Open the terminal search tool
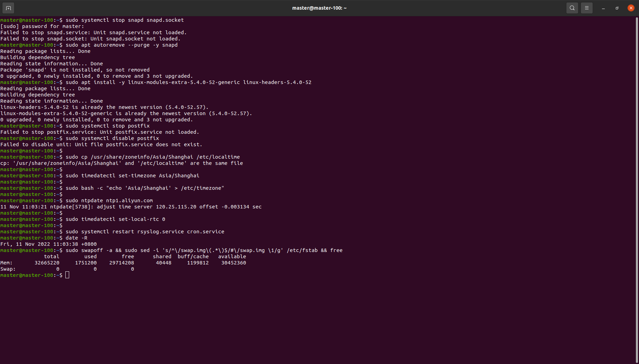639x364 pixels. click(572, 8)
